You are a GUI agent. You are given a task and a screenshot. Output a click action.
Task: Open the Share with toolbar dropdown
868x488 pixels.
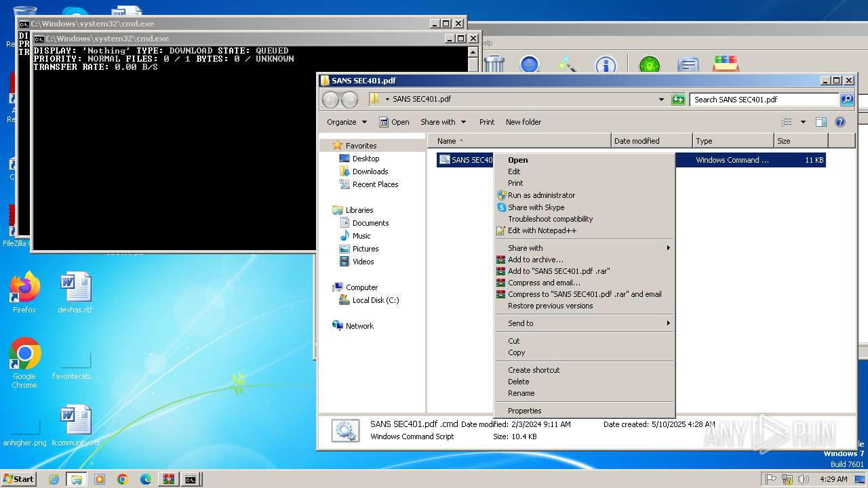443,122
